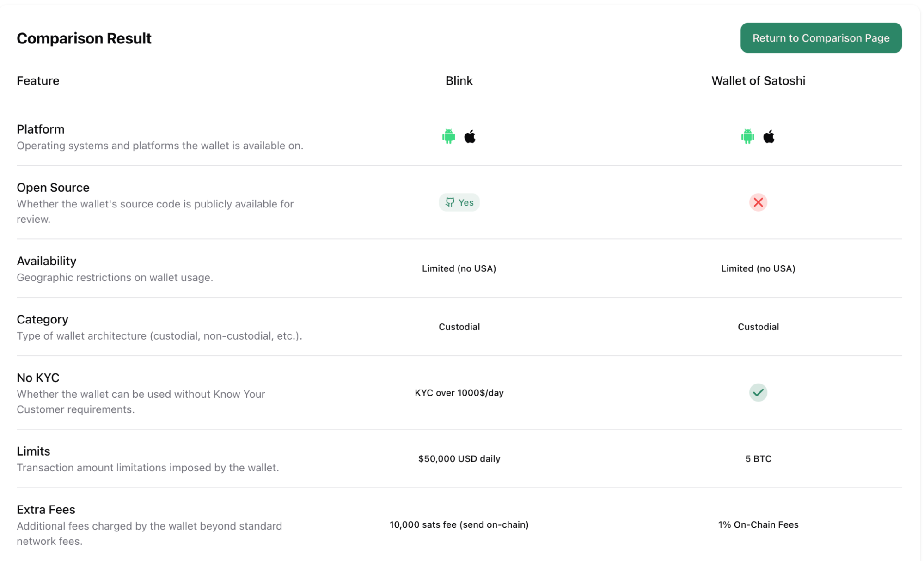This screenshot has width=924, height=561.
Task: Click the Open Source feature label
Action: tap(53, 188)
